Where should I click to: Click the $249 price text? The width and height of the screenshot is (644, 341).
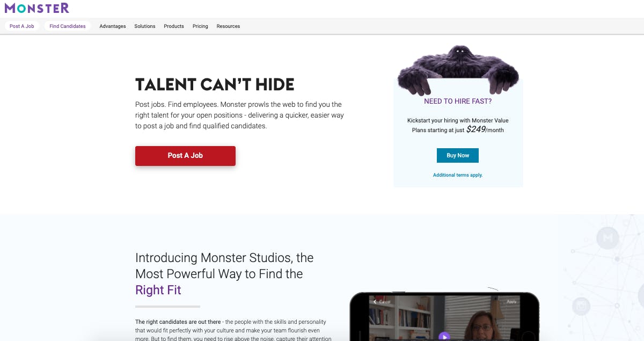pyautogui.click(x=475, y=129)
